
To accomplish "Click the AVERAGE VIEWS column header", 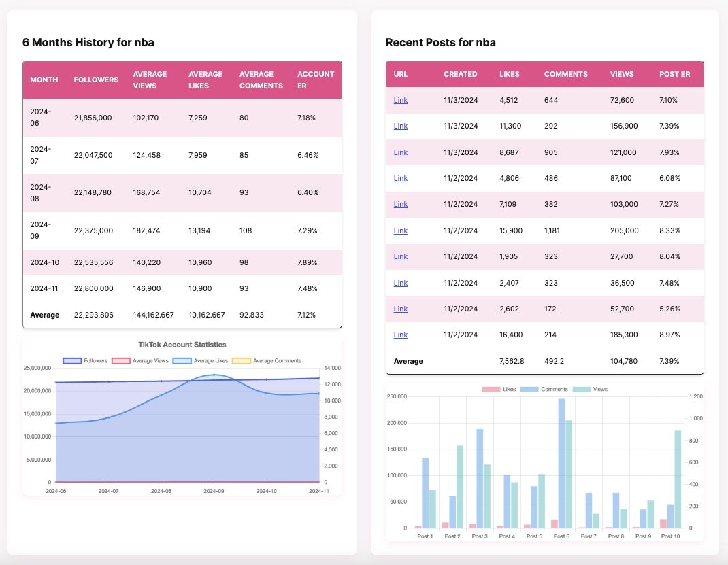I will [x=150, y=80].
